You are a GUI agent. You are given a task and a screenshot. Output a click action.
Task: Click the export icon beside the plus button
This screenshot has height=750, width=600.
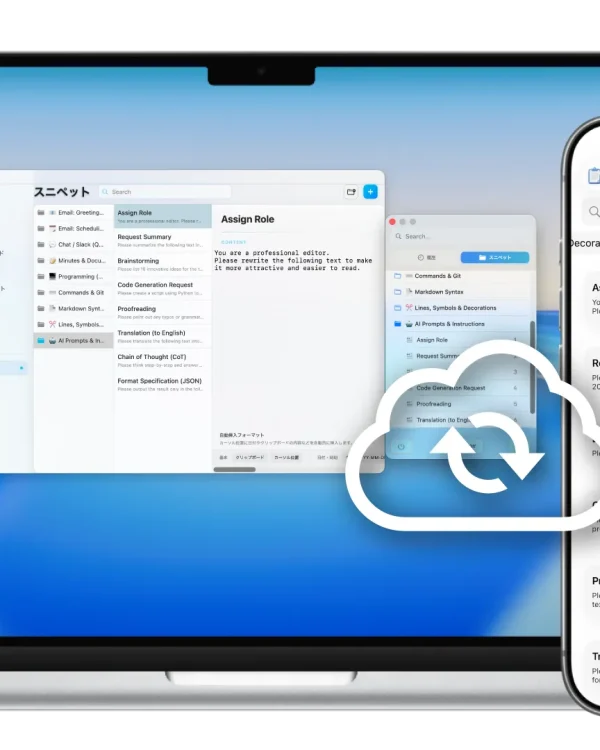(x=351, y=192)
